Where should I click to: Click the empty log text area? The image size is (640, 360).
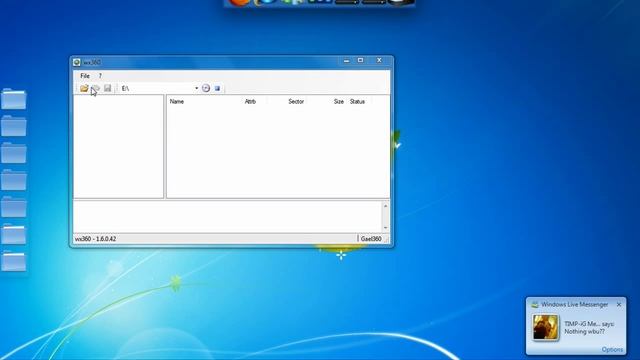228,217
